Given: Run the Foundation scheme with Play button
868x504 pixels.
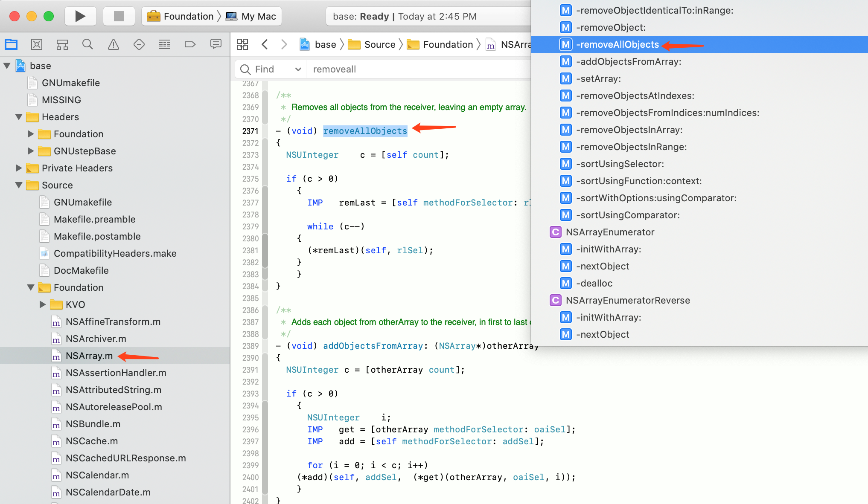Looking at the screenshot, I should point(80,16).
